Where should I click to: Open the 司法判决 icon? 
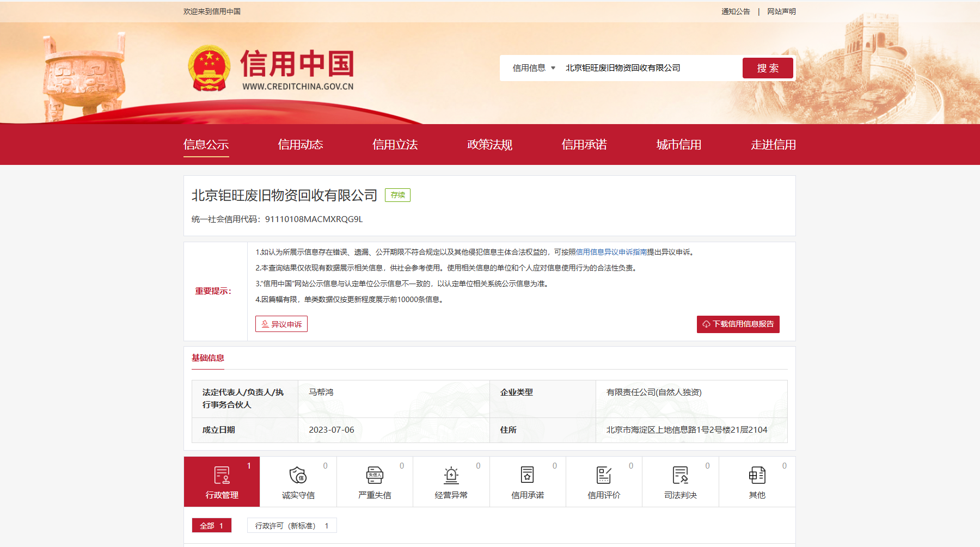point(681,475)
